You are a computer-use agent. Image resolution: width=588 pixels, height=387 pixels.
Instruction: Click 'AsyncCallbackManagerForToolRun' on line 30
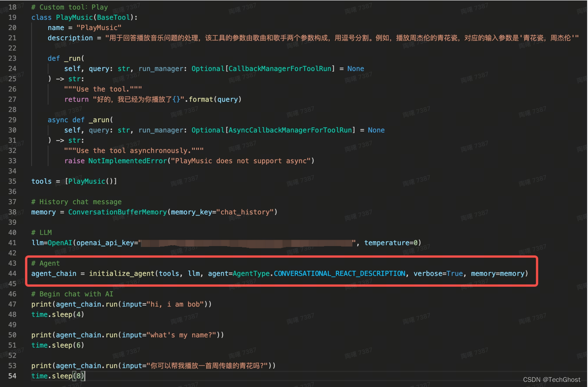pos(290,130)
